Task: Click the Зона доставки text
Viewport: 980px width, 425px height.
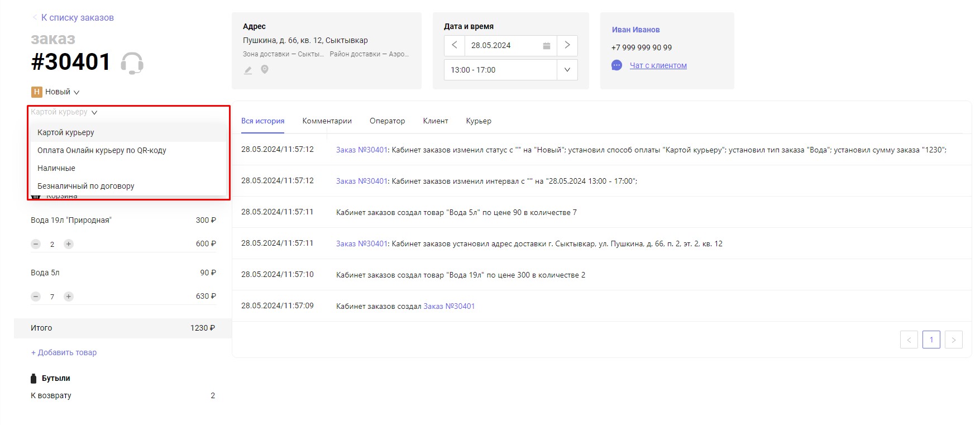Action: point(283,54)
